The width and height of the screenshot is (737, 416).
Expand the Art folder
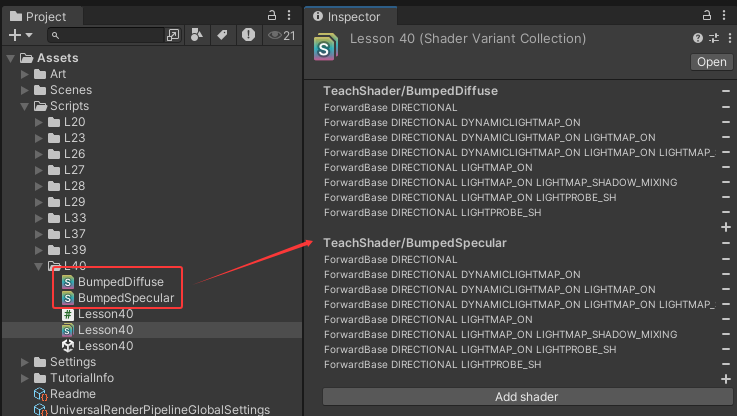(25, 74)
